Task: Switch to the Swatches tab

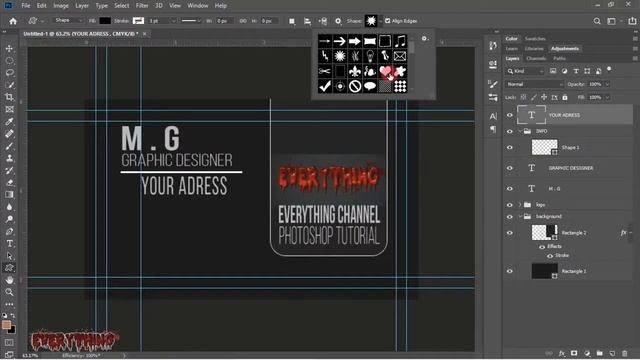Action: [535, 39]
